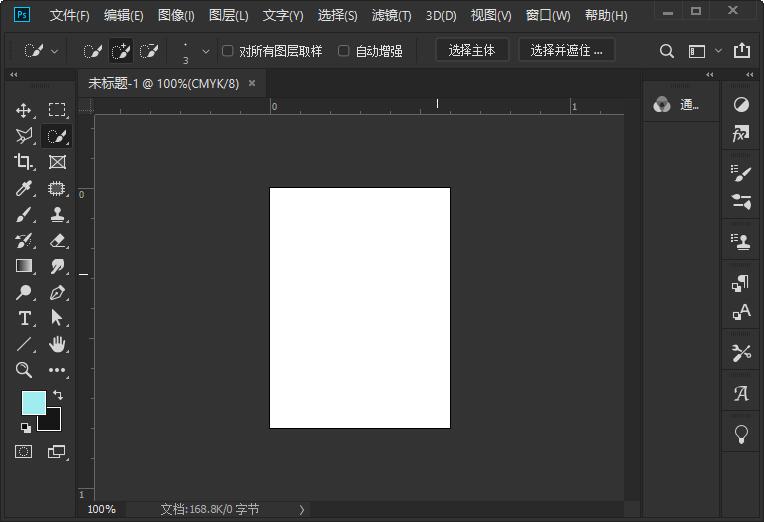Open the Learn lightbulb panel icon
This screenshot has height=522, width=764.
pos(741,433)
